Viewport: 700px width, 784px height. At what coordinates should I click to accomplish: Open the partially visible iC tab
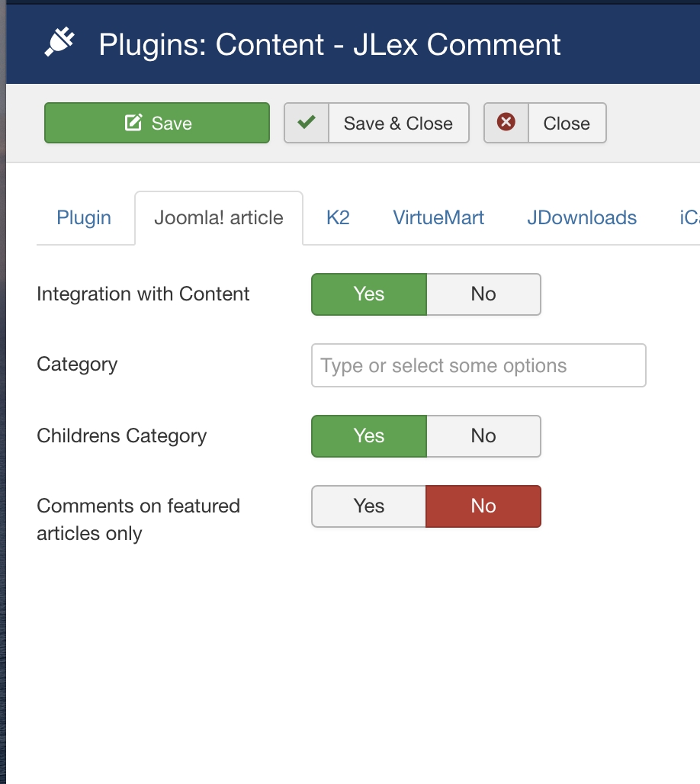tap(689, 217)
